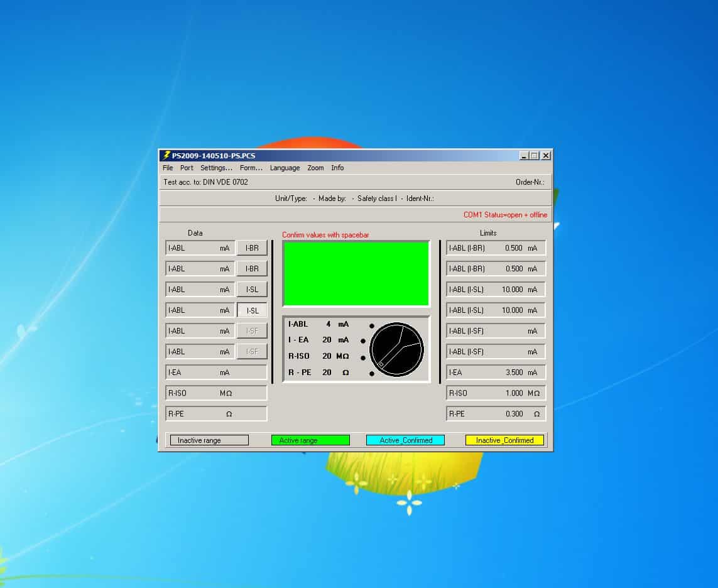
Task: Click the R-PE data field
Action: pos(215,413)
